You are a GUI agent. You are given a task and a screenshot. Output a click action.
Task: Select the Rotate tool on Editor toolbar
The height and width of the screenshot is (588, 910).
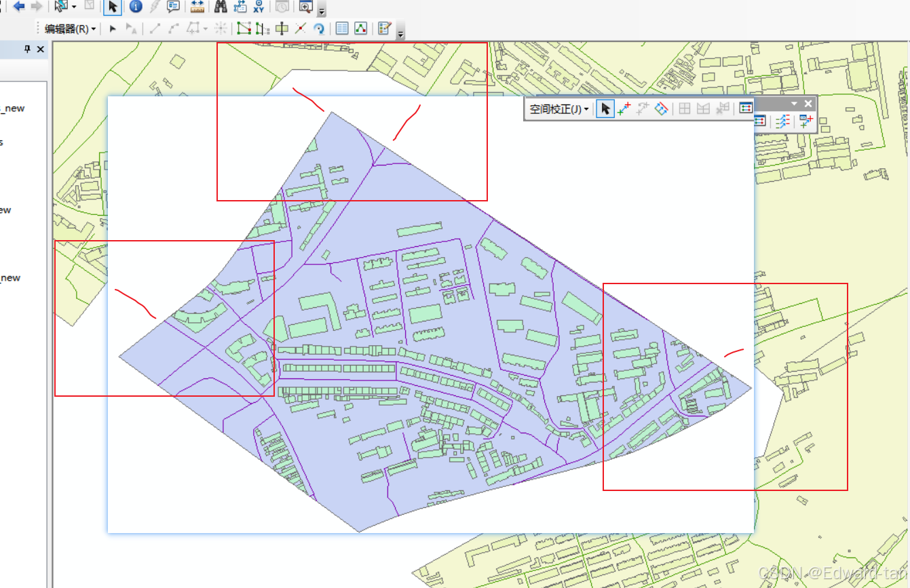(318, 28)
